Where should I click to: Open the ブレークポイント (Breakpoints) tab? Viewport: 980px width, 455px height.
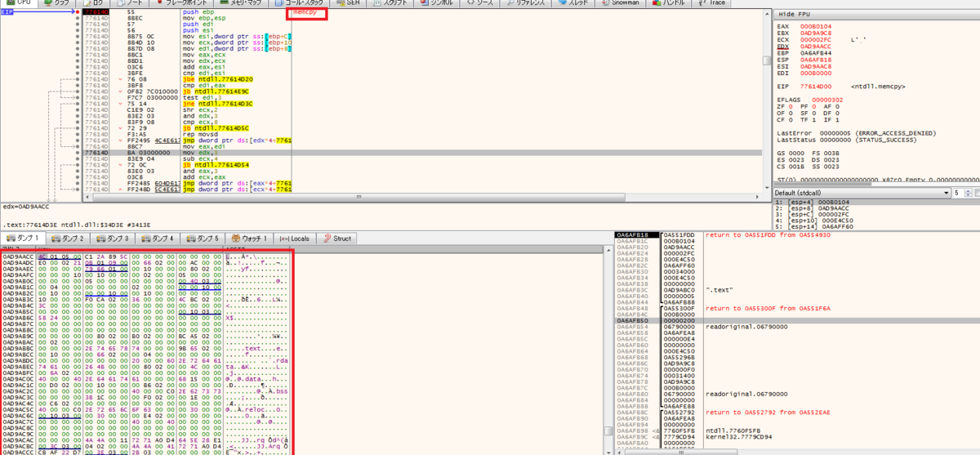pyautogui.click(x=180, y=3)
